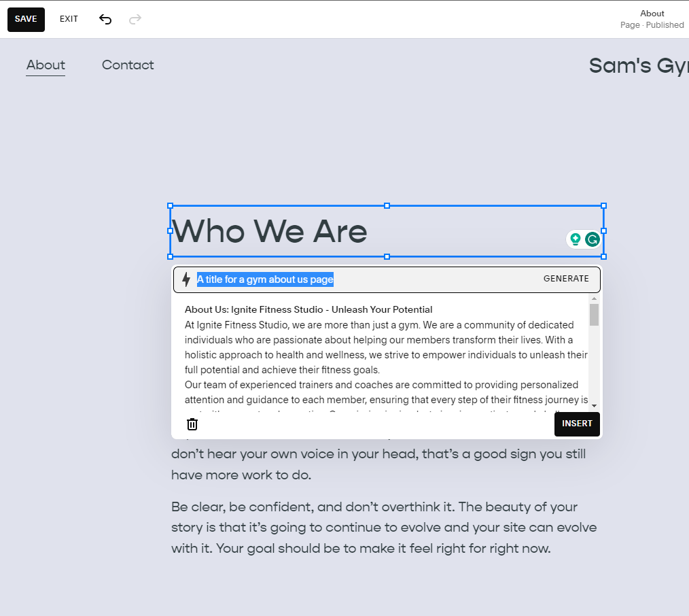Exit the page editor
Image resolution: width=689 pixels, height=616 pixels.
click(69, 19)
